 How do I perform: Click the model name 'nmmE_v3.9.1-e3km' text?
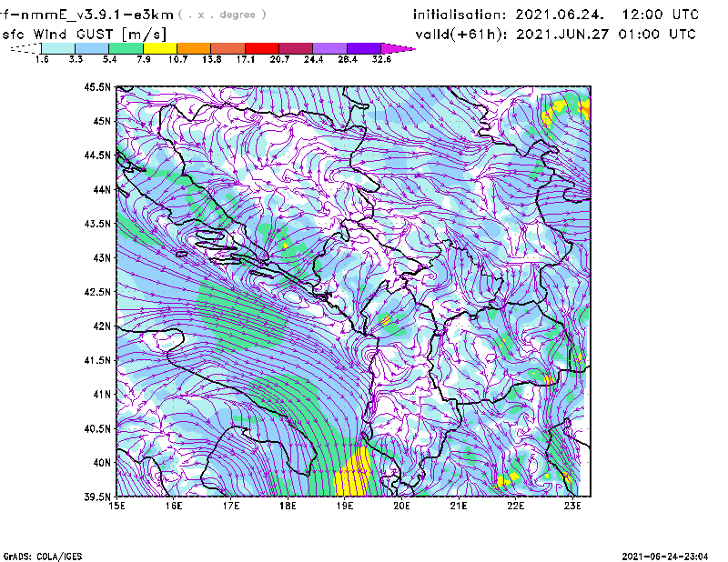96,15
